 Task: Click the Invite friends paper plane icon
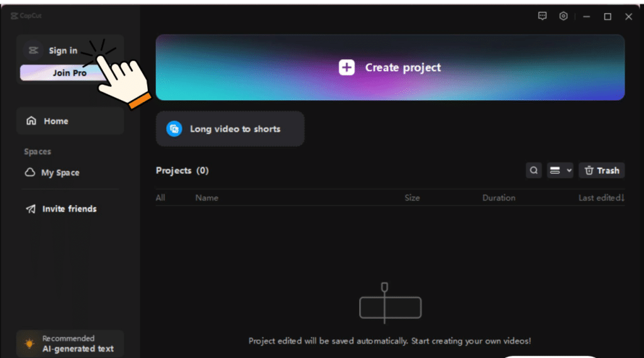point(31,209)
